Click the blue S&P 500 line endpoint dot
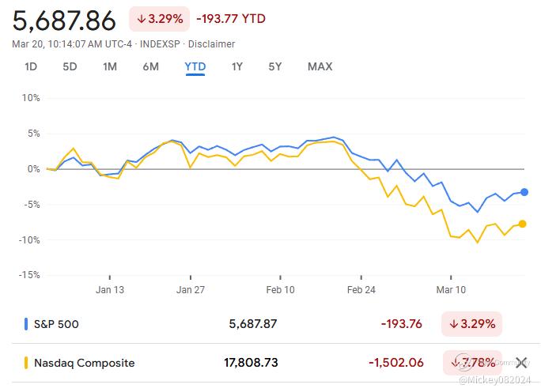The height and width of the screenshot is (392, 541). click(524, 192)
